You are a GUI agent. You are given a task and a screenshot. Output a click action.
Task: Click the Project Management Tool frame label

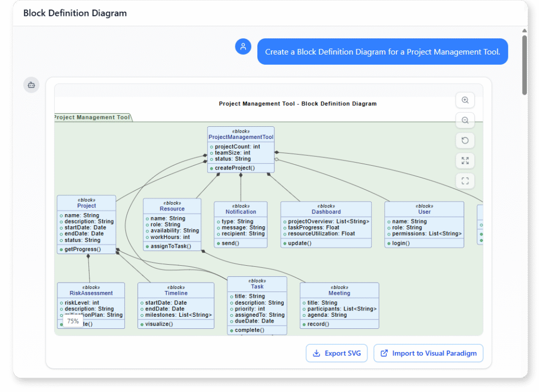[x=93, y=117]
